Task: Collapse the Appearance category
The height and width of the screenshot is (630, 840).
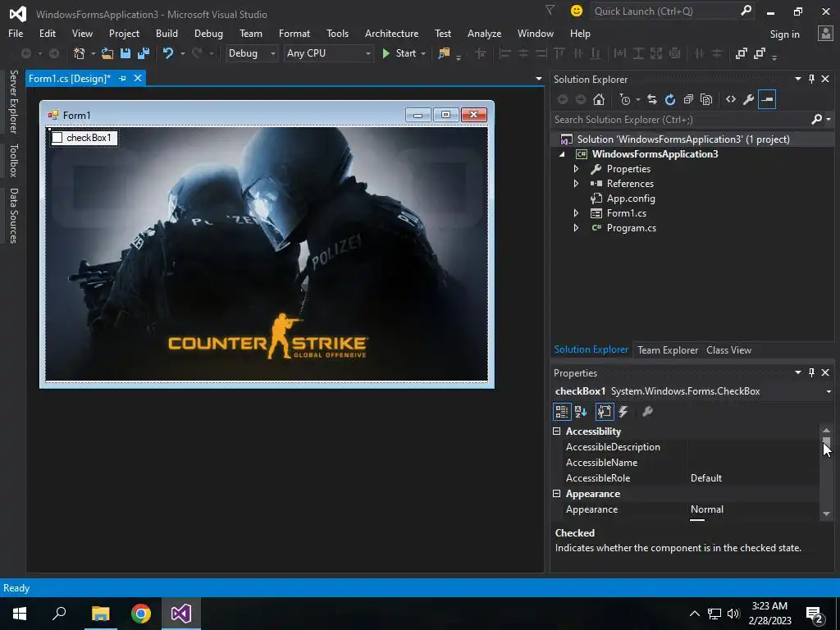Action: point(557,493)
